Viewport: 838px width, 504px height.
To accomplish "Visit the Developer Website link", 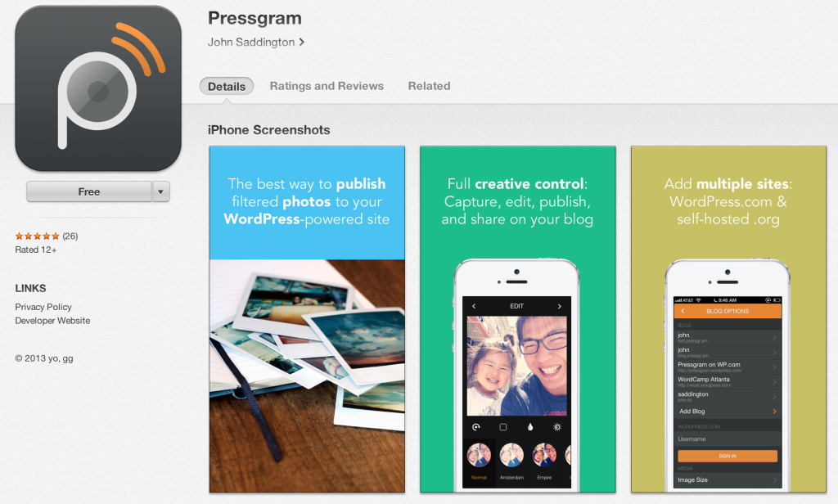I will (x=52, y=321).
